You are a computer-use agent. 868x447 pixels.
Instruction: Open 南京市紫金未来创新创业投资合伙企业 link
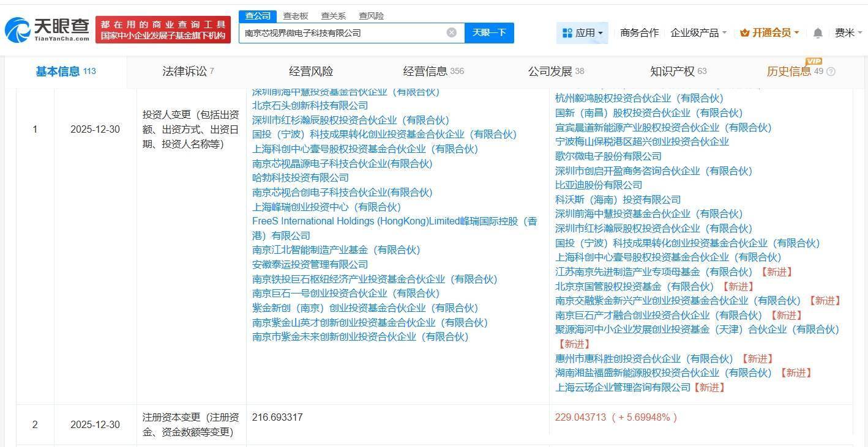coord(360,336)
